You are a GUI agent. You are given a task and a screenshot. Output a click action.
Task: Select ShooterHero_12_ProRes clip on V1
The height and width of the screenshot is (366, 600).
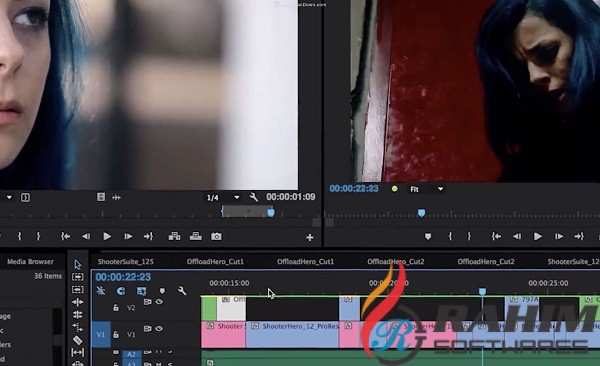click(x=292, y=334)
